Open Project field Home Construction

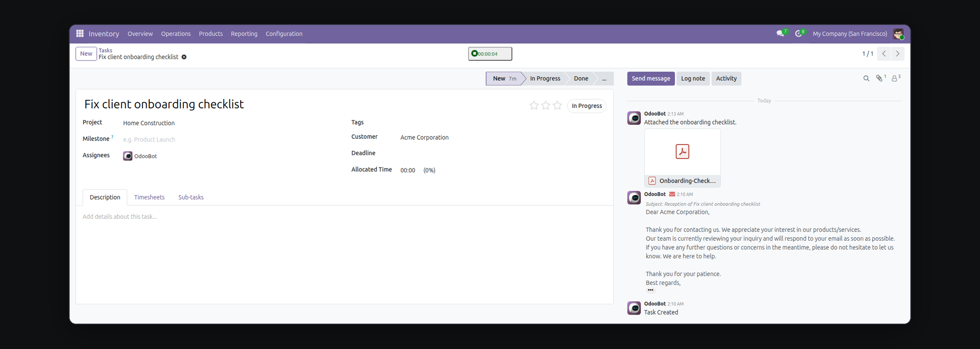[149, 123]
